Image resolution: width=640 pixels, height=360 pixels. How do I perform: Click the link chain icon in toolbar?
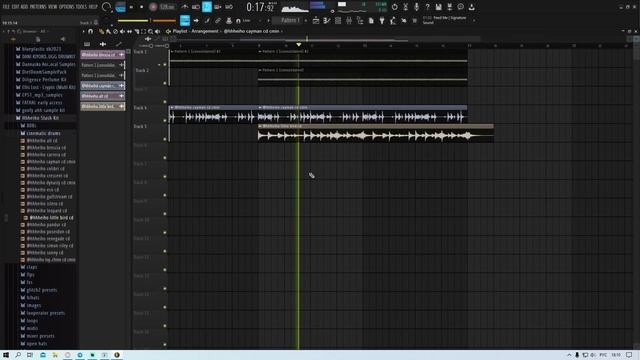218,20
